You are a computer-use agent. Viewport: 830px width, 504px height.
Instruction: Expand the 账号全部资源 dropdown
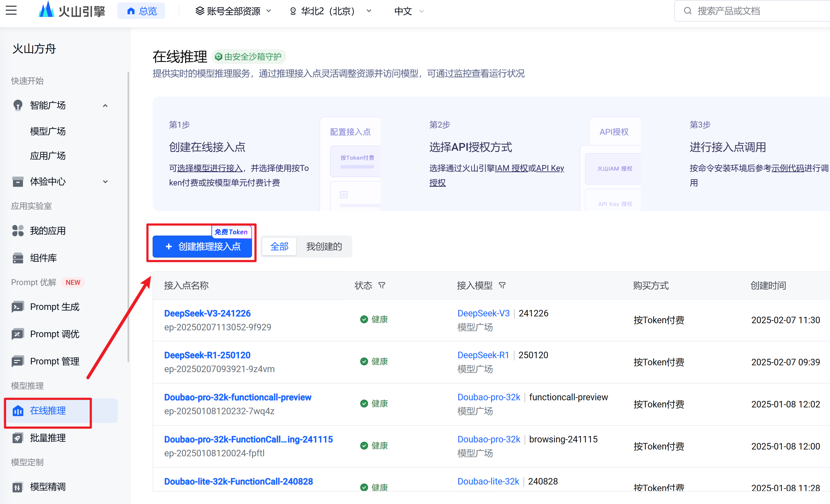click(233, 11)
